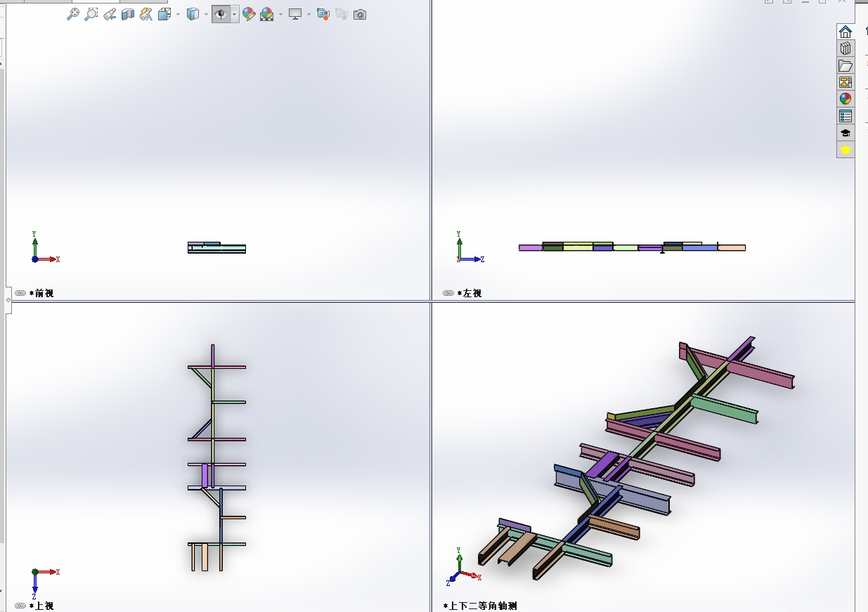Screen dimensions: 868x612
Task: Activate the Section View tool
Action: point(128,14)
